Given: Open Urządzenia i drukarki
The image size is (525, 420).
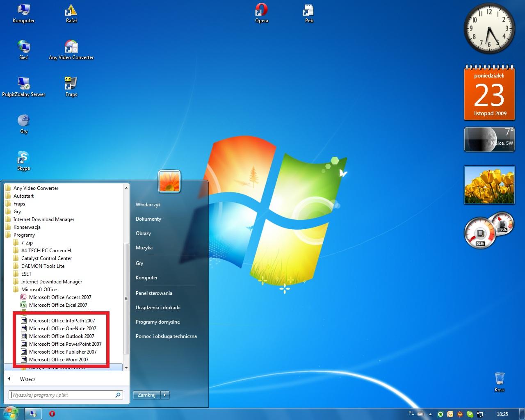Looking at the screenshot, I should click(158, 308).
